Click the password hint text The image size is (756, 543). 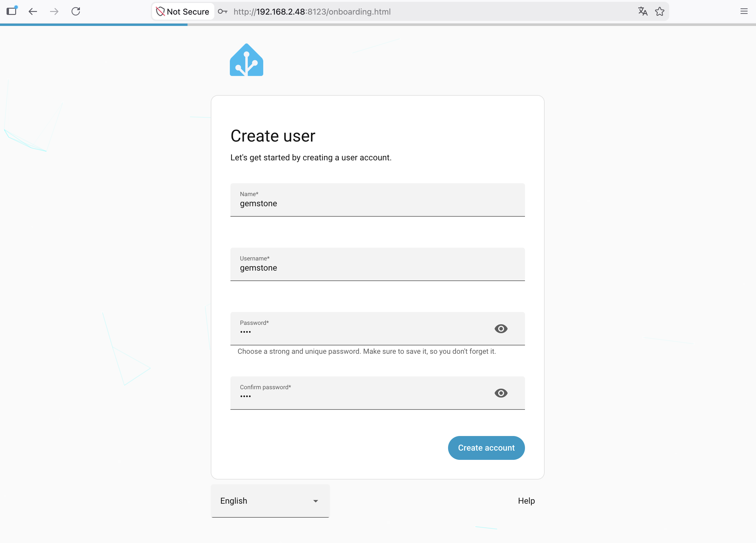[x=367, y=351]
